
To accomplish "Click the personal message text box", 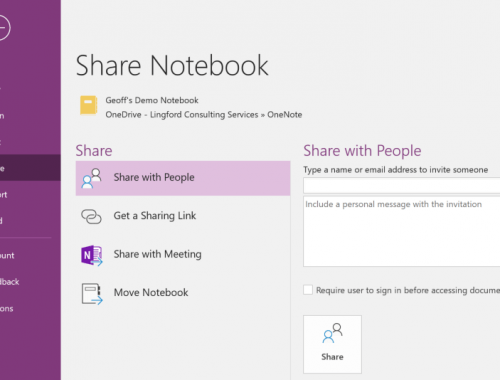I will 402,231.
